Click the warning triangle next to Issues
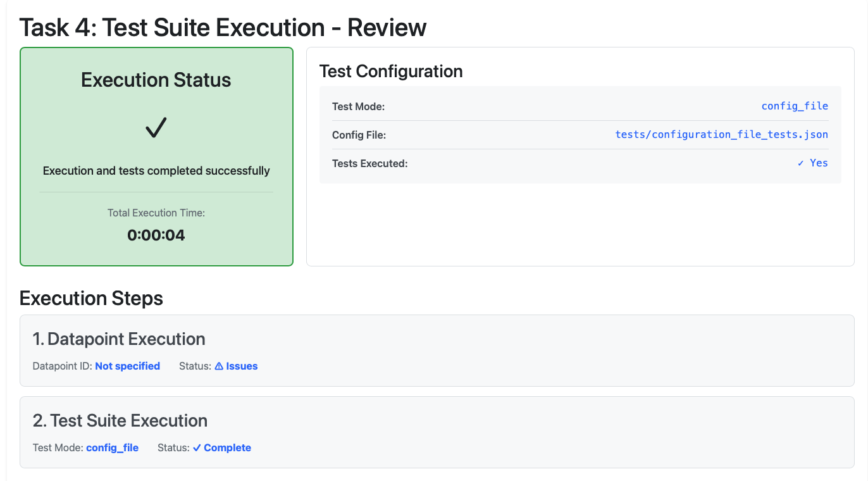 point(218,366)
